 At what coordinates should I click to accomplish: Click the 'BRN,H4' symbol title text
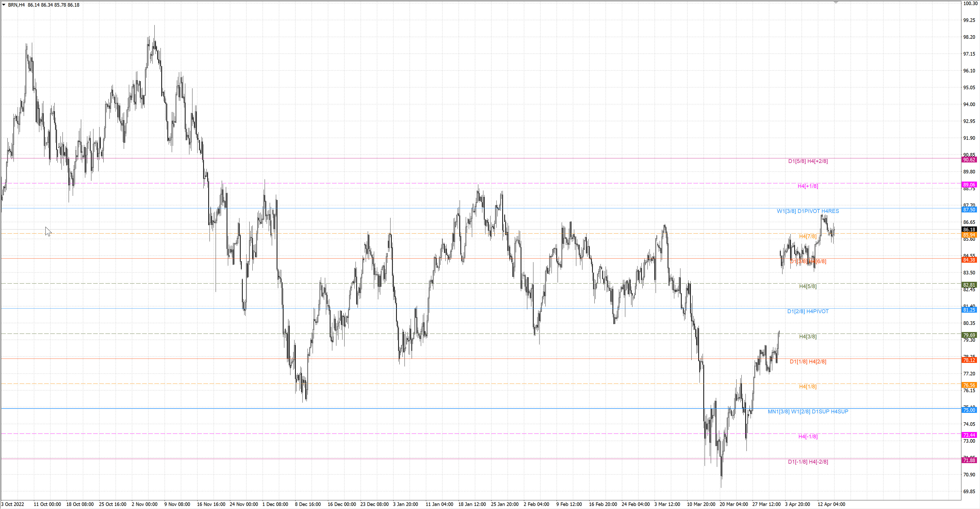tap(16, 5)
